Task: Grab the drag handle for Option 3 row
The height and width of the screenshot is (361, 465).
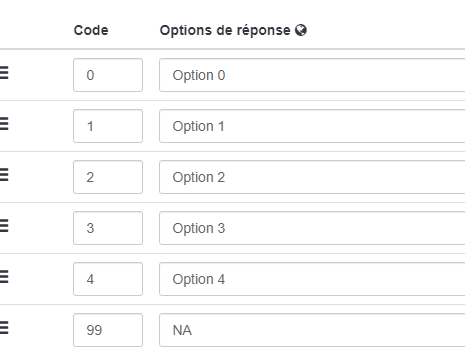Action: (4, 226)
